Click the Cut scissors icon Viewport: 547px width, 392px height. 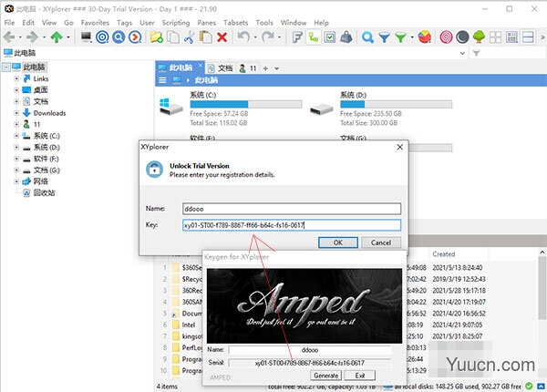(x=189, y=37)
